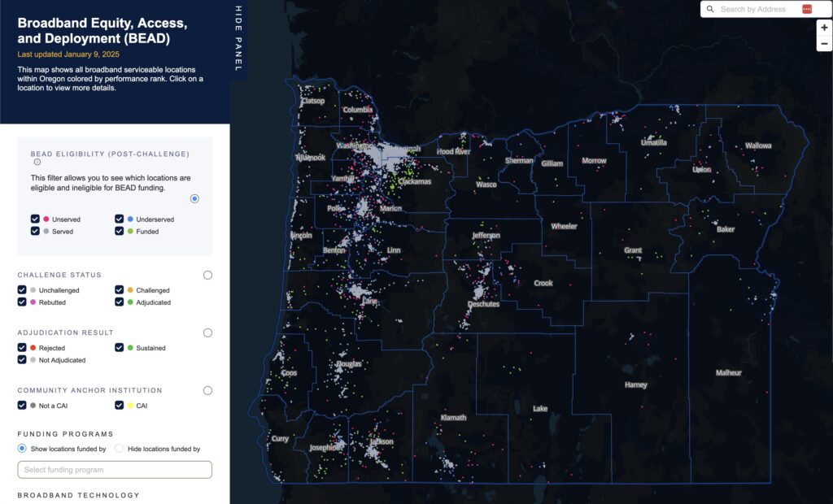Click the pink Unserved legend dot
The height and width of the screenshot is (504, 833).
(45, 218)
